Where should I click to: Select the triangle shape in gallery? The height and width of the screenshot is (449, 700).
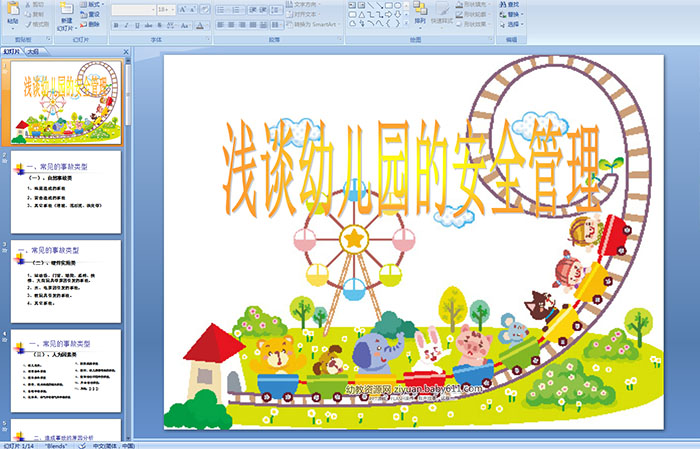tap(361, 14)
